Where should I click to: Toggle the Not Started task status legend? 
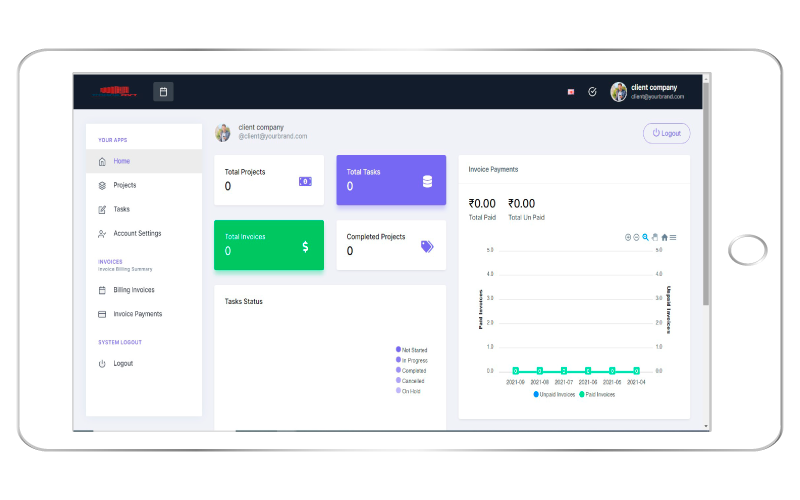pos(411,350)
